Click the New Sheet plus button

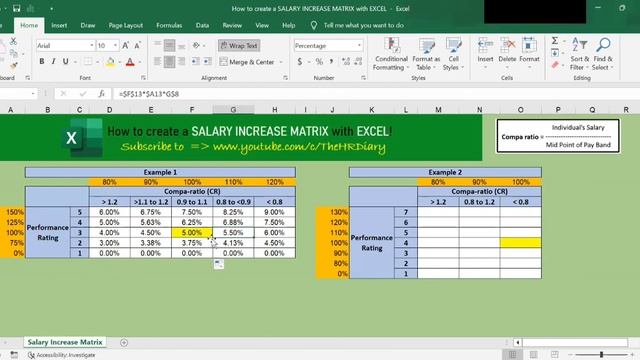[124, 342]
